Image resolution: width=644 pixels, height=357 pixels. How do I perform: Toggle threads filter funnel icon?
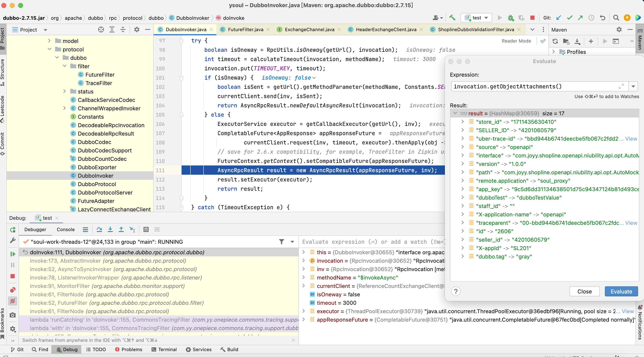click(x=282, y=241)
